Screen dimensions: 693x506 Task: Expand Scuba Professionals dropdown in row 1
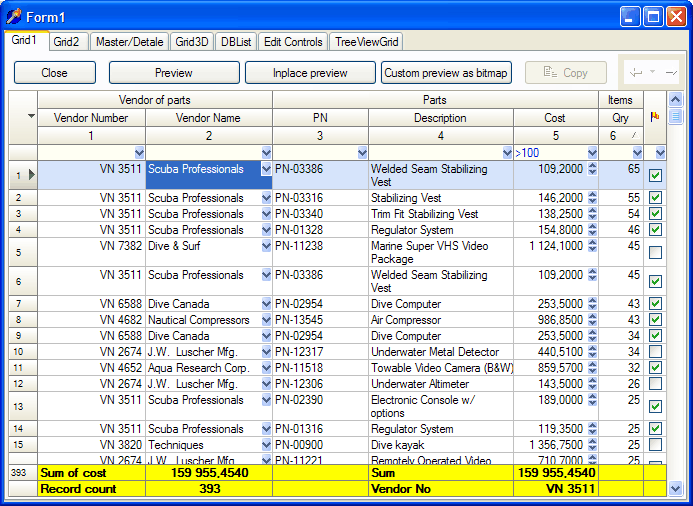coord(266,170)
